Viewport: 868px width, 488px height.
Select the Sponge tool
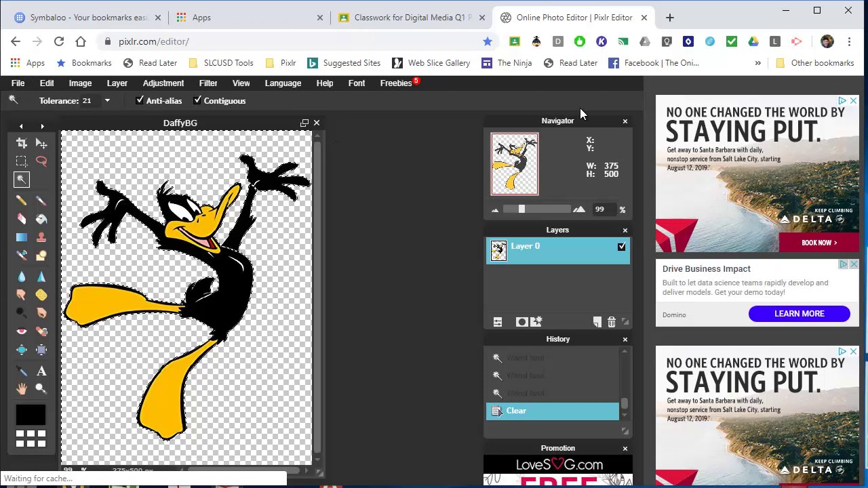tap(41, 295)
